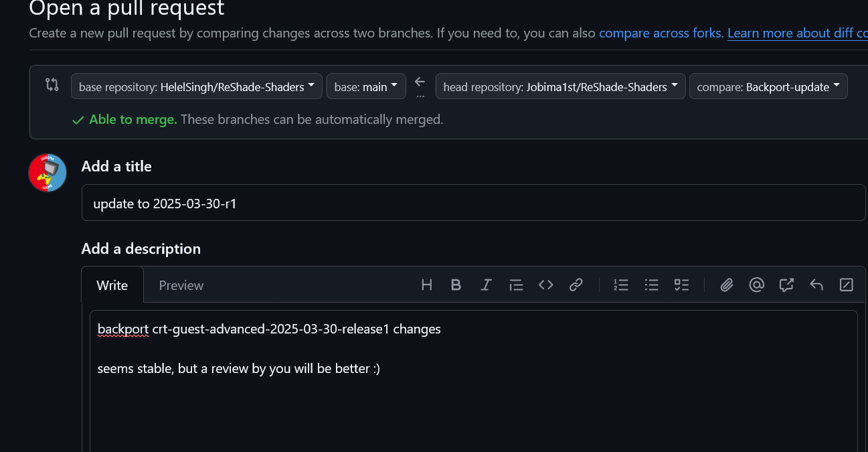Click the left arrow between branches

[x=420, y=82]
